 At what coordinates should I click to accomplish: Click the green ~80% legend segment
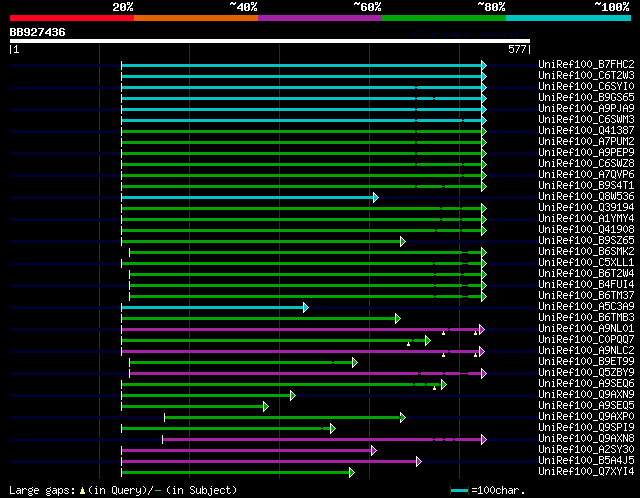444,18
